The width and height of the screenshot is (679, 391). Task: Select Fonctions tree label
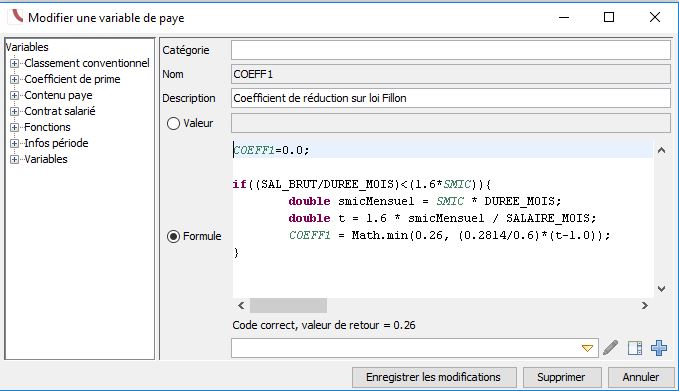point(47,127)
